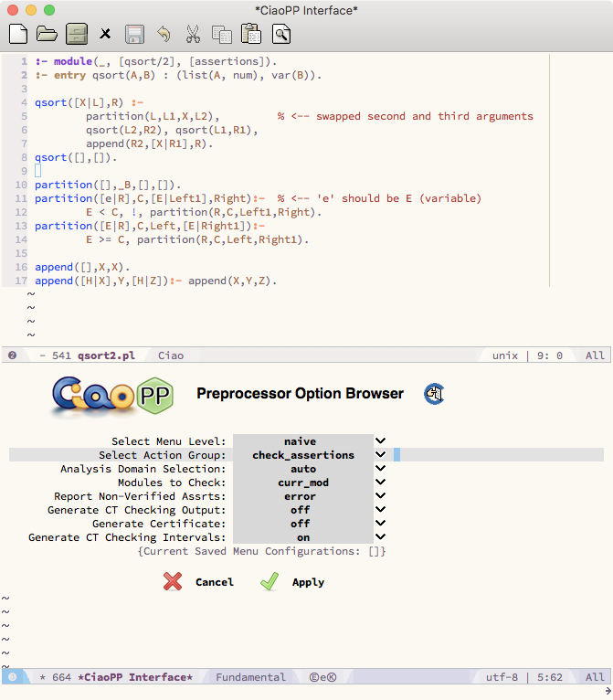
Task: Click the New File toolbar icon
Action: (x=17, y=35)
